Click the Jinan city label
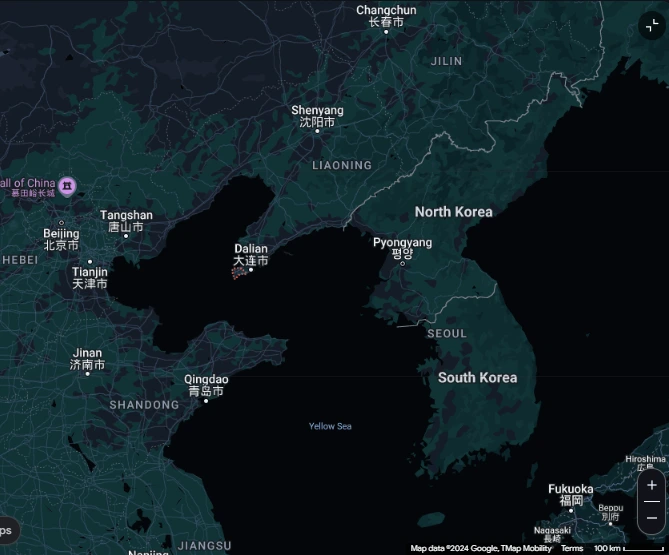 87,359
